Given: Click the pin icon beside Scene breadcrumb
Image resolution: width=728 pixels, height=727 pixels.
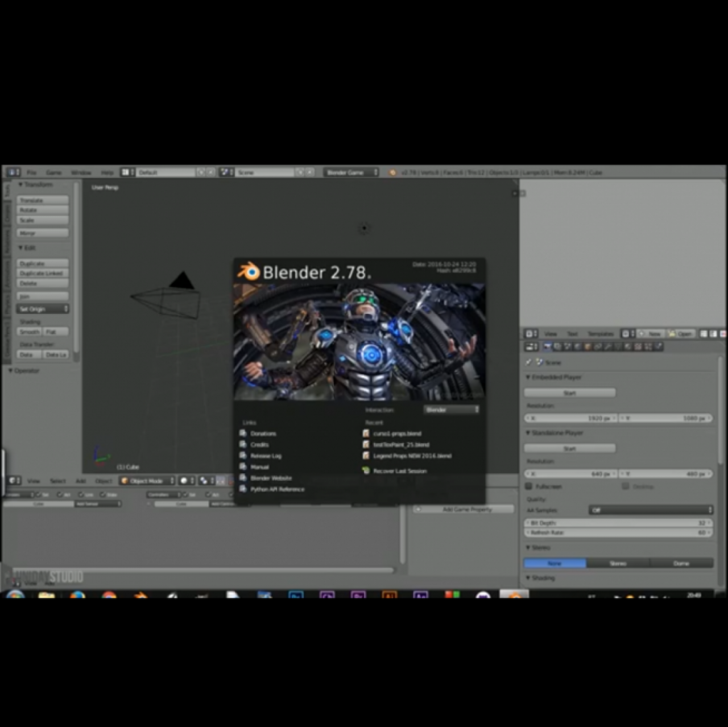Looking at the screenshot, I should [x=528, y=362].
